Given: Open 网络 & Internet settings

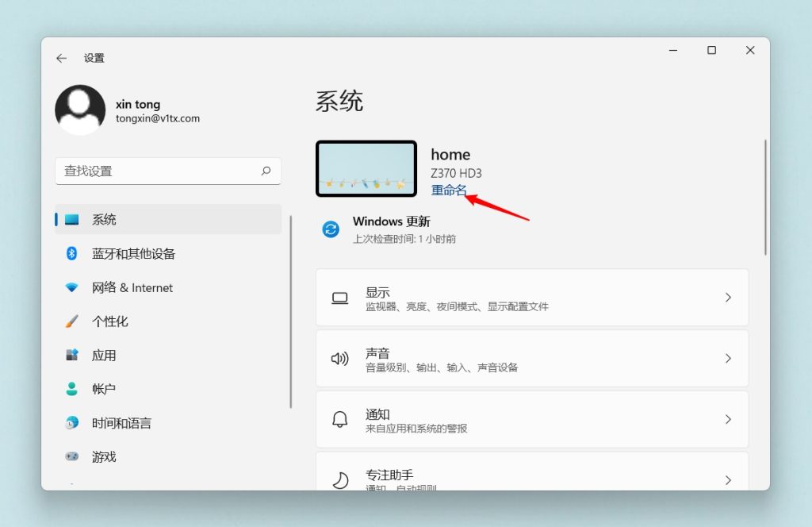Looking at the screenshot, I should (x=168, y=287).
